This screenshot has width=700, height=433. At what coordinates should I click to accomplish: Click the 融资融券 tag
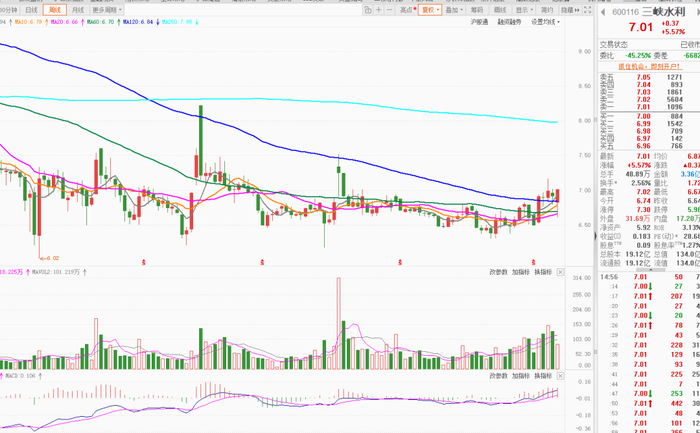tap(509, 22)
